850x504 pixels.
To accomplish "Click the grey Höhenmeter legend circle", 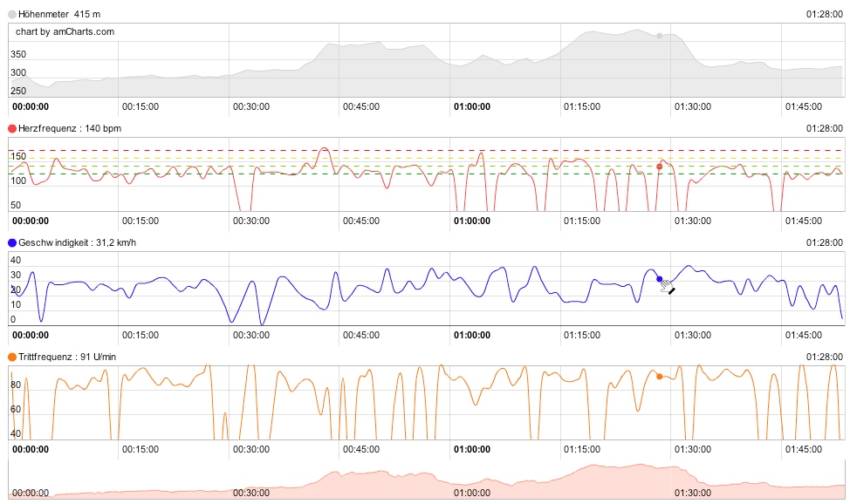I will pyautogui.click(x=12, y=14).
